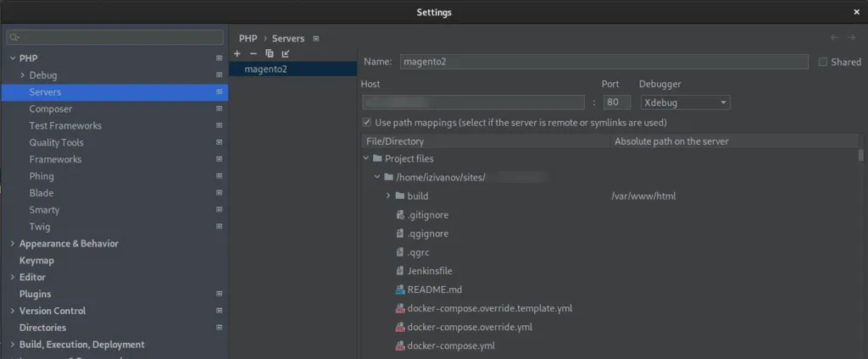Image resolution: width=868 pixels, height=359 pixels.
Task: Click the import server icon in toolbar
Action: tap(286, 53)
